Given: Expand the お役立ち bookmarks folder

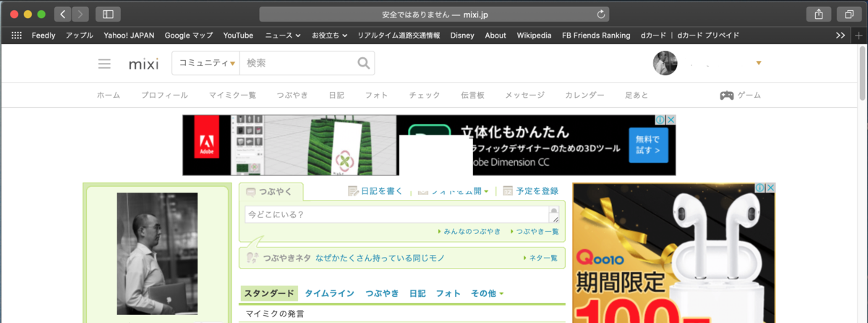Looking at the screenshot, I should [x=330, y=35].
